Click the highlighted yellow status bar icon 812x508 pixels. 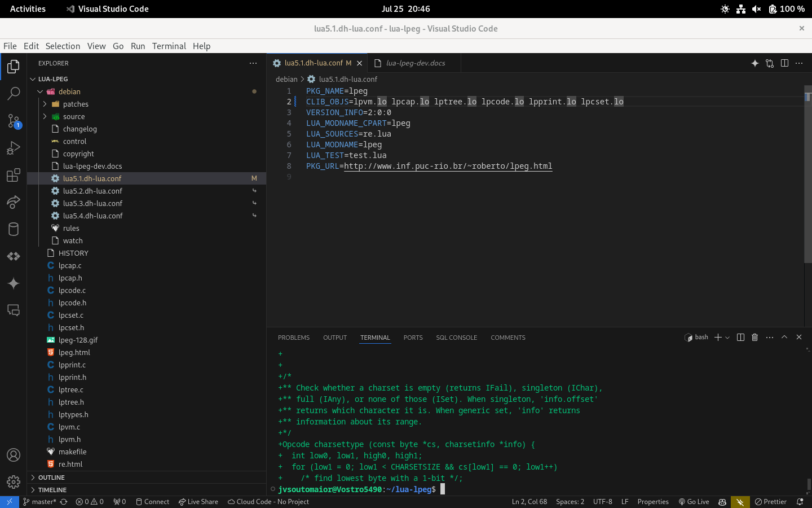(x=740, y=502)
